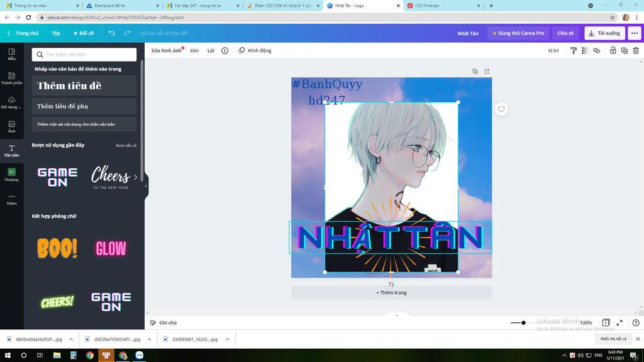Open the Vị trí position button
The height and width of the screenshot is (362, 644).
(x=553, y=50)
